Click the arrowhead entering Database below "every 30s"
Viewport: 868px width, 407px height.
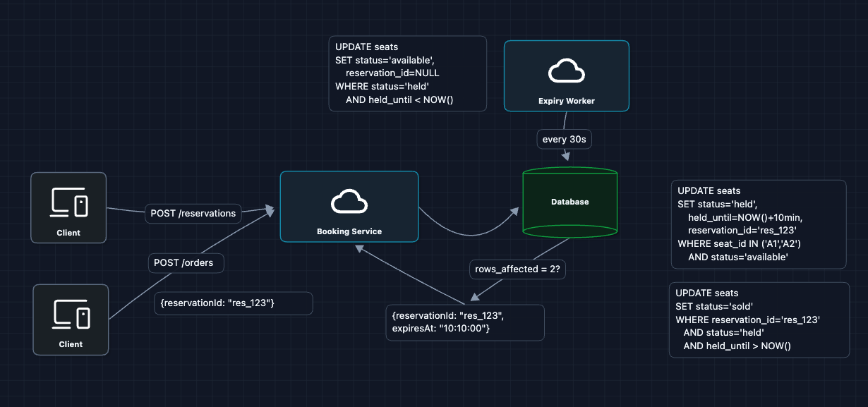tap(565, 157)
